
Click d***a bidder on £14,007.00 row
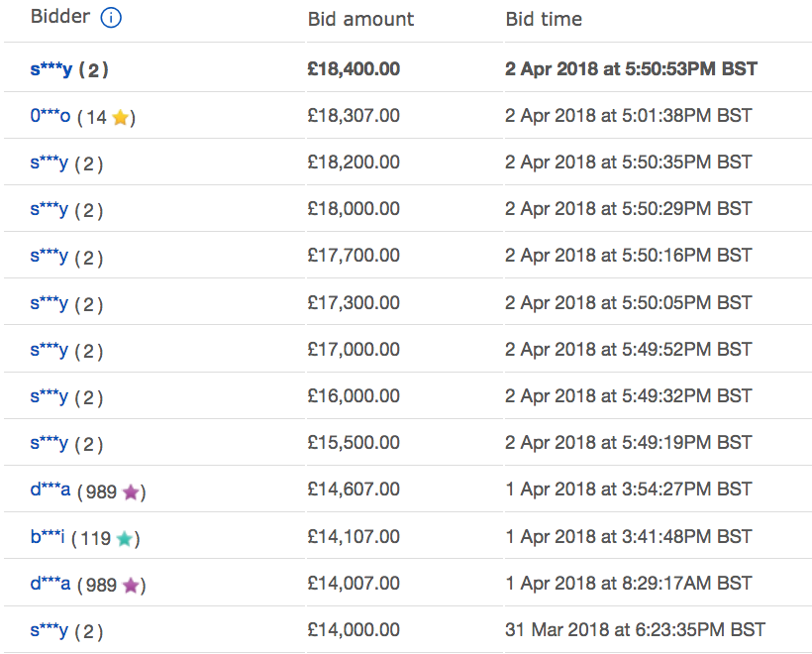(x=50, y=585)
